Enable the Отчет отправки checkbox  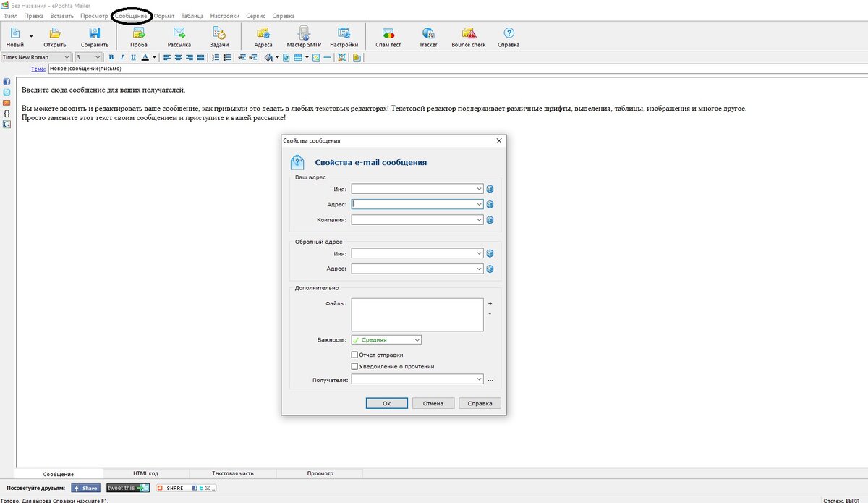pos(354,355)
